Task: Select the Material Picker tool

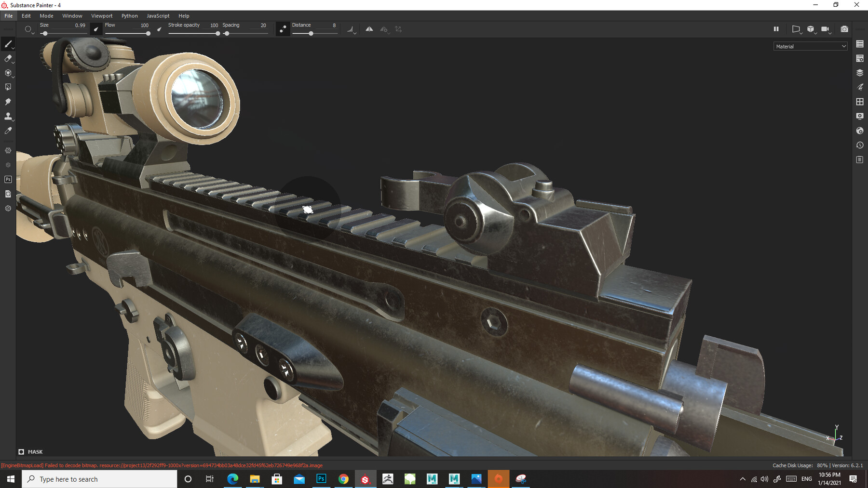Action: coord(8,129)
